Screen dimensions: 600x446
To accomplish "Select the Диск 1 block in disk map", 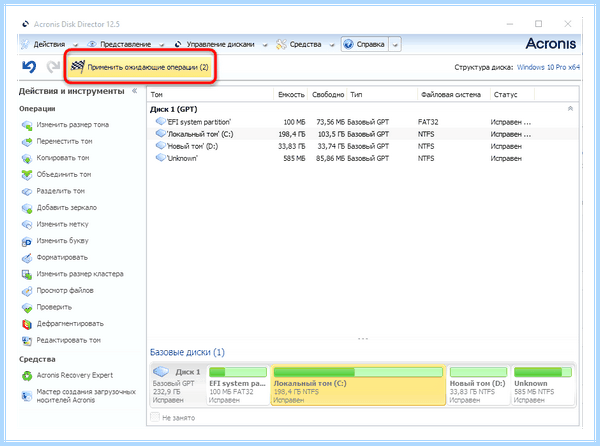I will click(178, 385).
